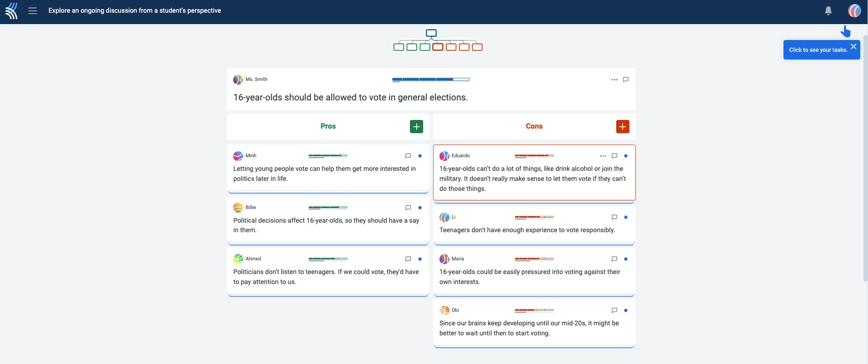Add a new Pro claim

click(416, 126)
